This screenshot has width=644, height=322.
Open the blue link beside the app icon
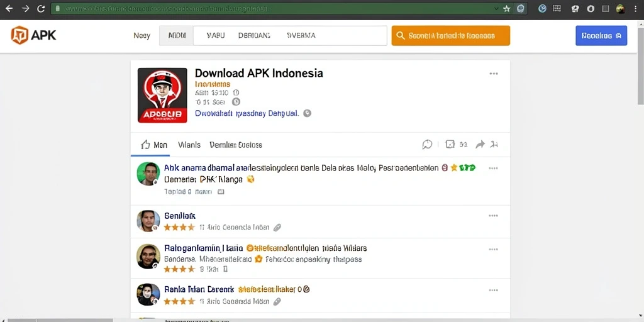(247, 113)
